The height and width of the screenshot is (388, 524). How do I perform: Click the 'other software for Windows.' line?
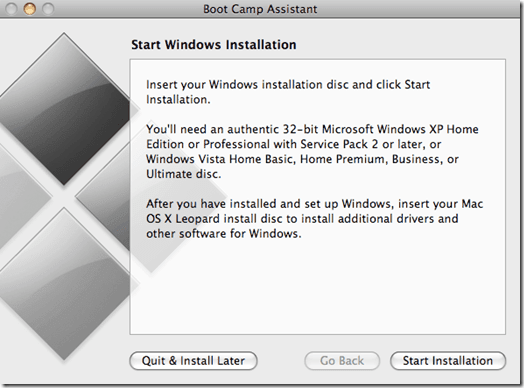(x=224, y=234)
